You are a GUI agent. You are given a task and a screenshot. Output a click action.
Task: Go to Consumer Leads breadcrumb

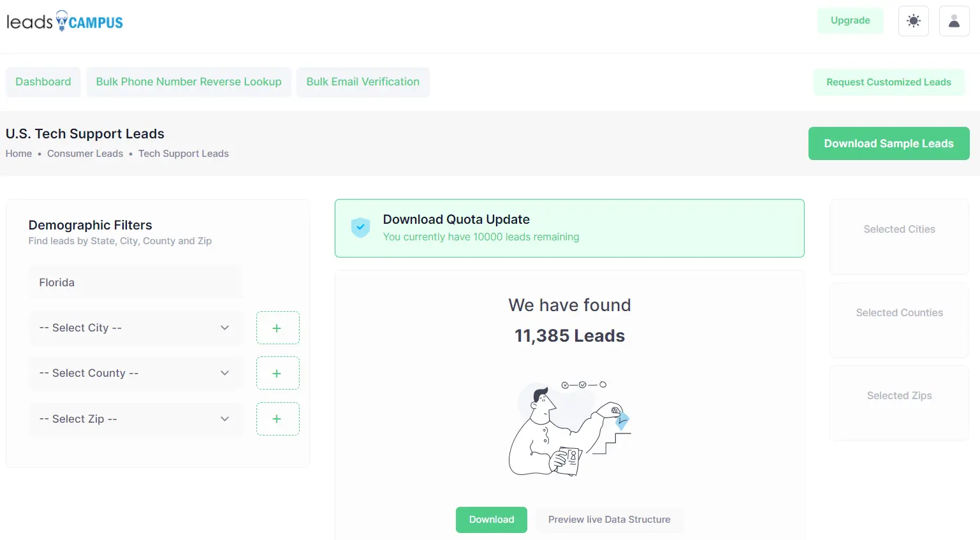tap(85, 154)
